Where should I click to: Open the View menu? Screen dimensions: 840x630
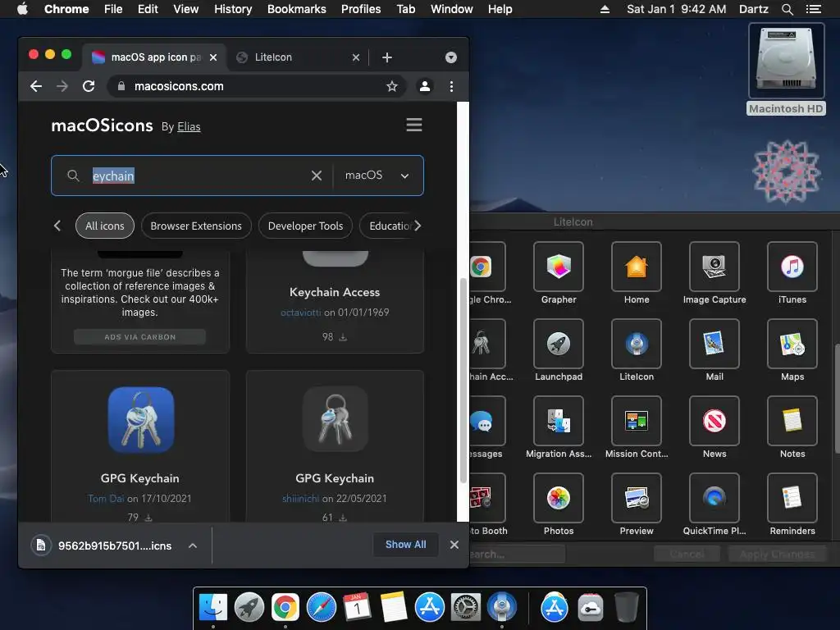[186, 9]
